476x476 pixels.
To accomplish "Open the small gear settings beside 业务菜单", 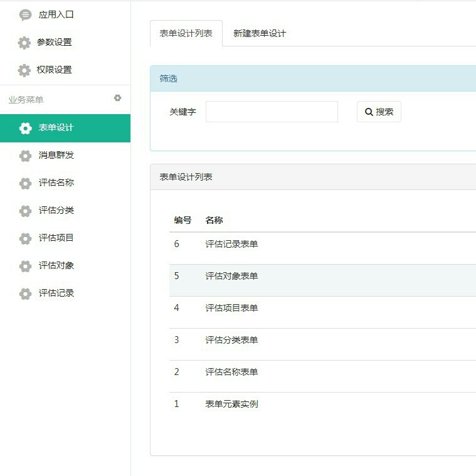I will (117, 98).
